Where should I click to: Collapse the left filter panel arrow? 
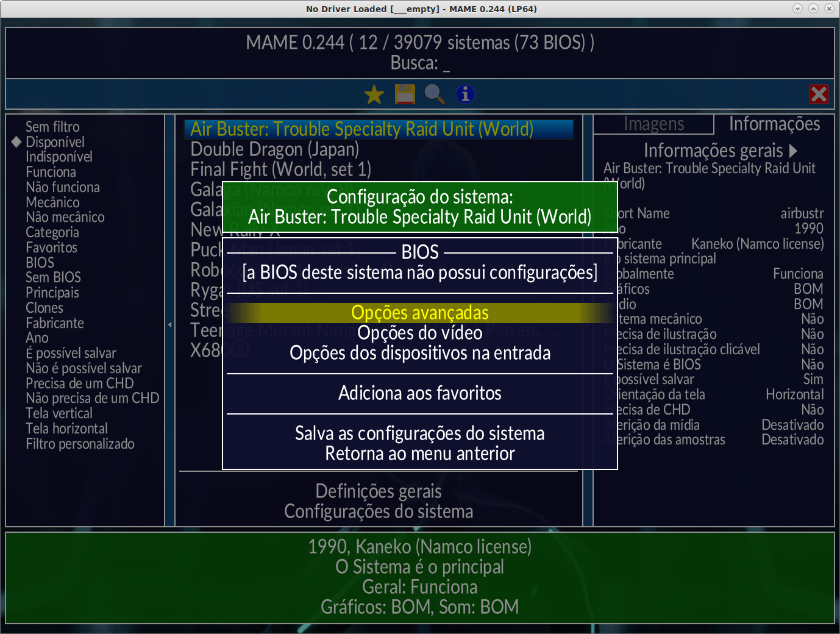click(169, 324)
